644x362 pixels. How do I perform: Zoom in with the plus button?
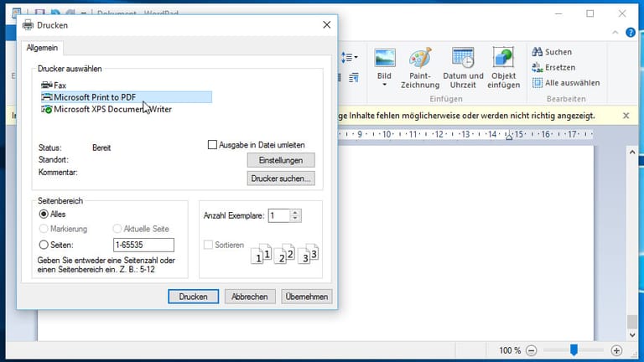(x=616, y=350)
